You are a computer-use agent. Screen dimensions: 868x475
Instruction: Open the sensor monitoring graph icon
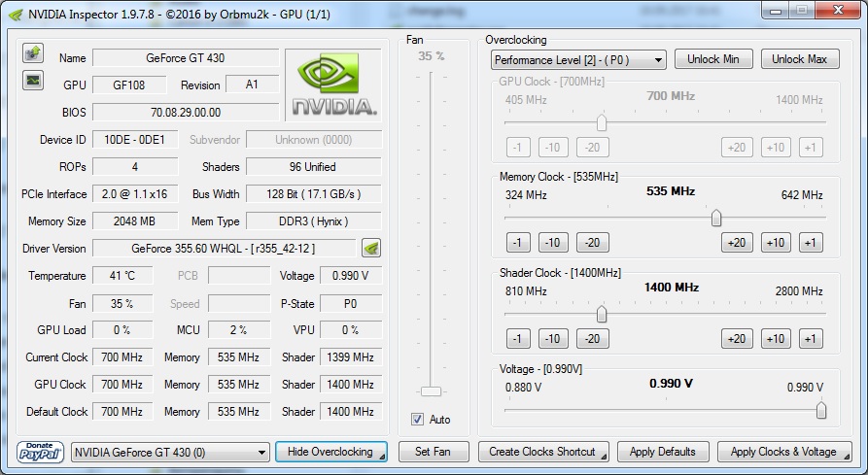[x=33, y=81]
